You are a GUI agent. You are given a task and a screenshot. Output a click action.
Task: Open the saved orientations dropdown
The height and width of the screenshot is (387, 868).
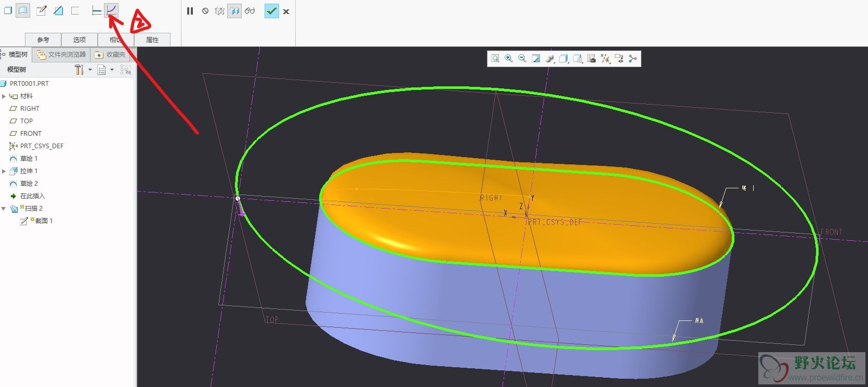[x=578, y=59]
